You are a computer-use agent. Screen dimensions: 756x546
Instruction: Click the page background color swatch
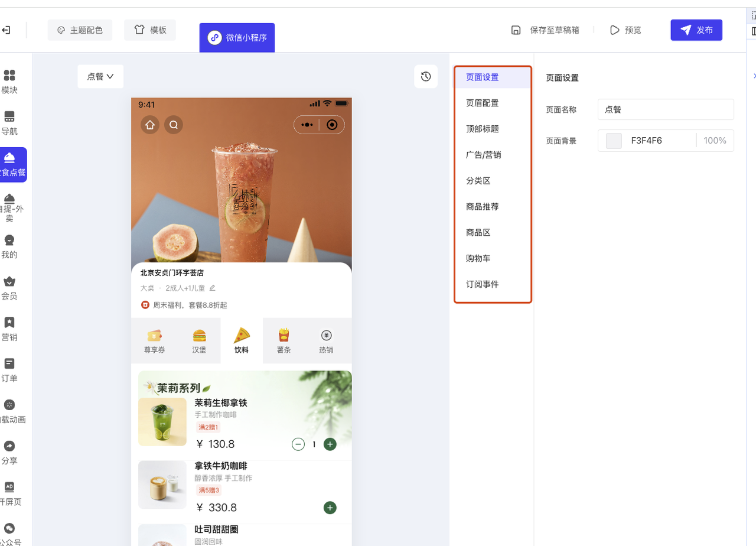[x=614, y=141]
